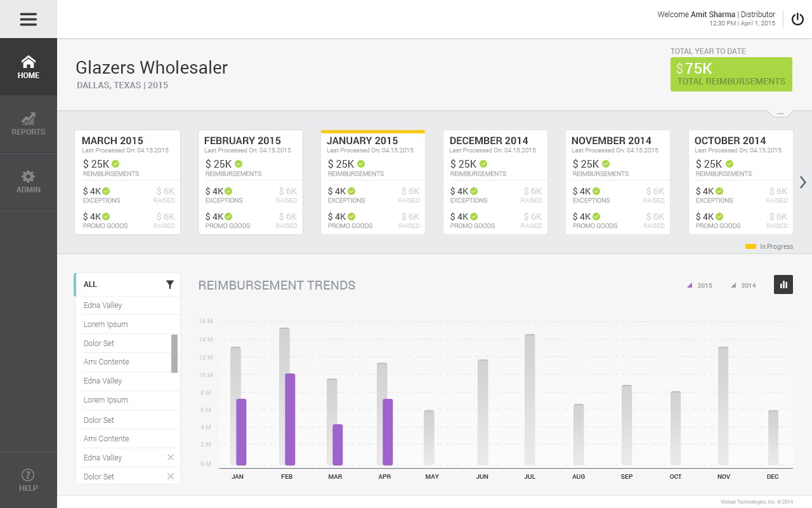The height and width of the screenshot is (508, 812).
Task: Toggle the 2014 series in legend
Action: [x=743, y=286]
